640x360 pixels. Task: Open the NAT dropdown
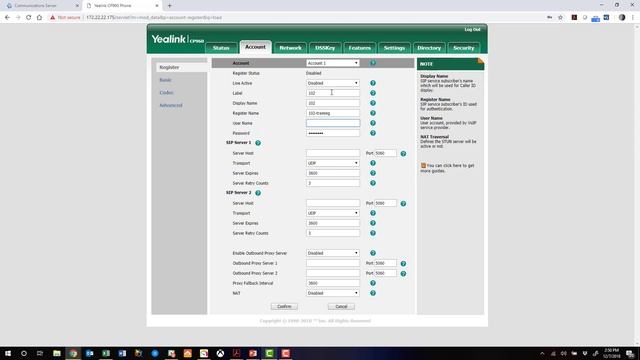click(333, 293)
